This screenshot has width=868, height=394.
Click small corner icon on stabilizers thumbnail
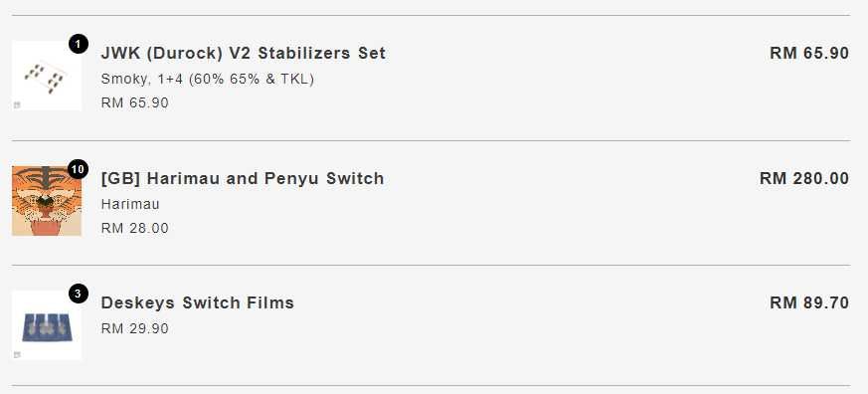tap(17, 104)
